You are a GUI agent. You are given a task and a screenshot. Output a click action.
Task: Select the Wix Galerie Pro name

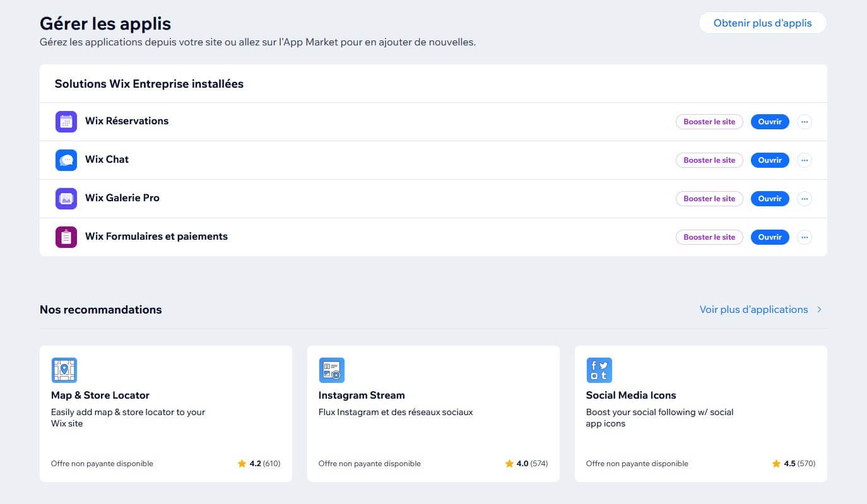[122, 198]
